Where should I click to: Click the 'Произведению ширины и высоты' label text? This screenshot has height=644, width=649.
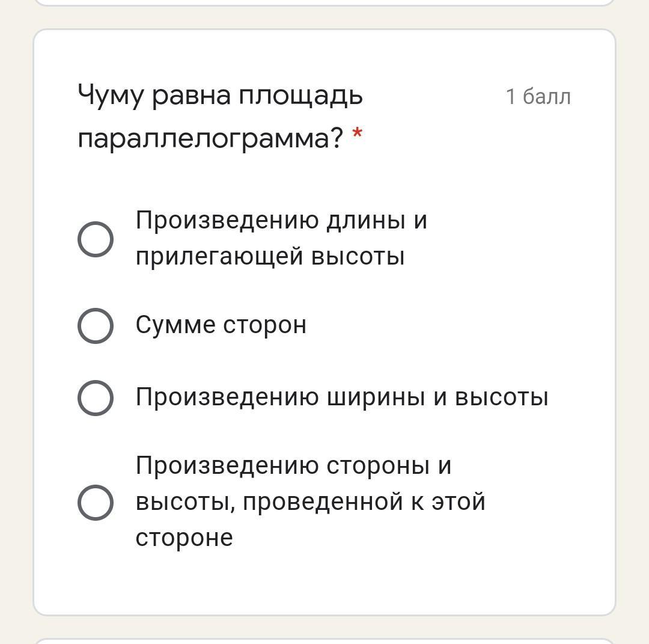coord(341,397)
